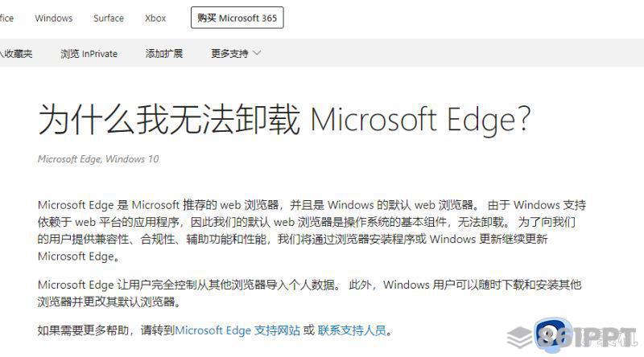The image size is (644, 357).
Task: Follow the Microsoft Edge 支持网站 link
Action: (x=237, y=330)
